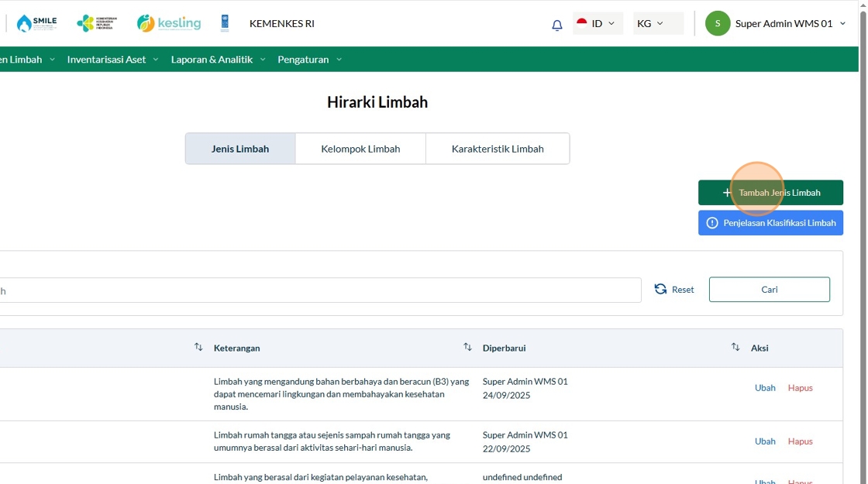
Task: Click Hapus for the rumah tangga row
Action: pos(801,441)
